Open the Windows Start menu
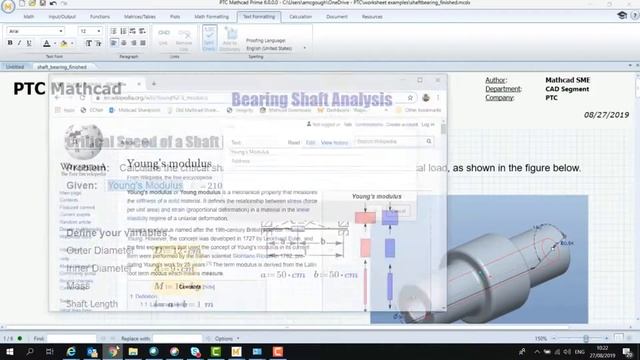 pyautogui.click(x=9, y=352)
